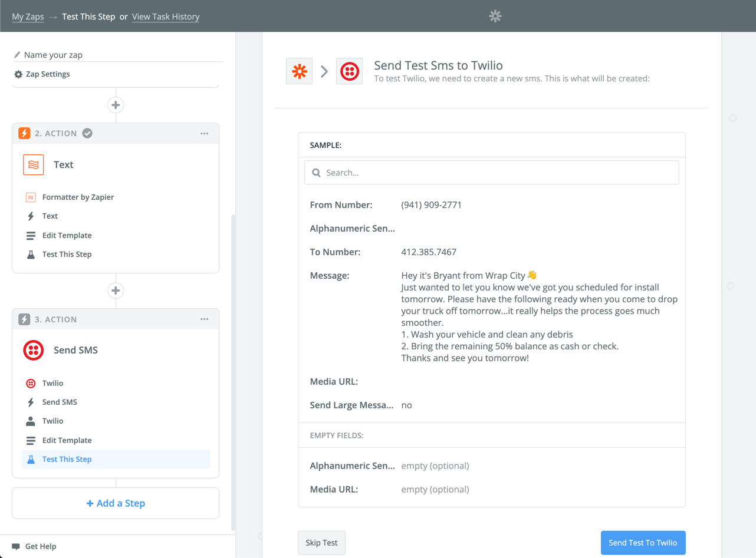The height and width of the screenshot is (558, 756).
Task: Open View Task History
Action: point(165,16)
